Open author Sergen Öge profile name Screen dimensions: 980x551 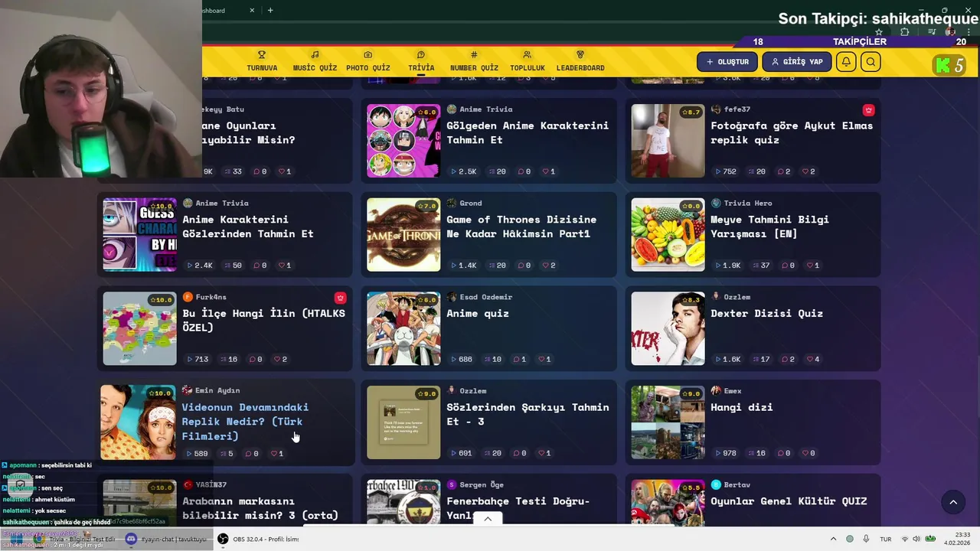pyautogui.click(x=482, y=484)
